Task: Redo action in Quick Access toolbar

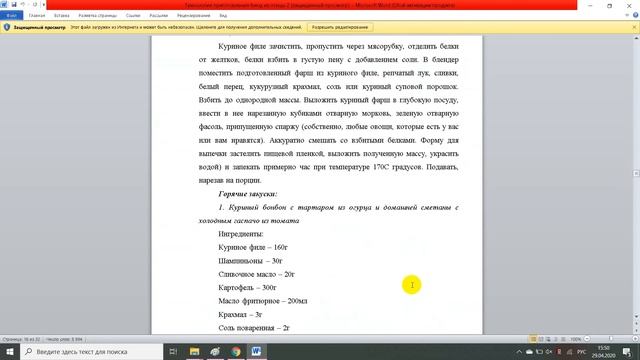Action: (35, 4)
